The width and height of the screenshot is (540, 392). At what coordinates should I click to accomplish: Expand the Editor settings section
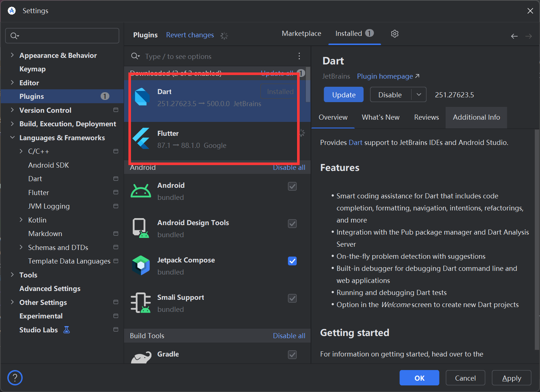pos(12,82)
